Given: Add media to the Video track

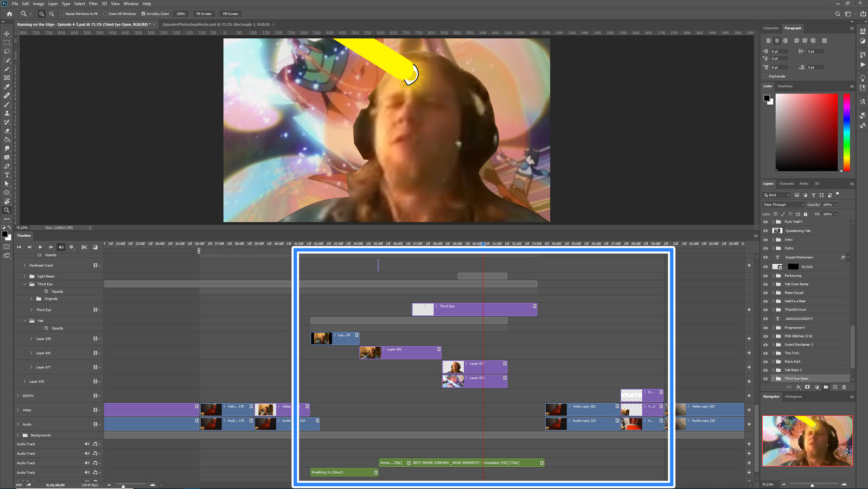Looking at the screenshot, I should [749, 410].
